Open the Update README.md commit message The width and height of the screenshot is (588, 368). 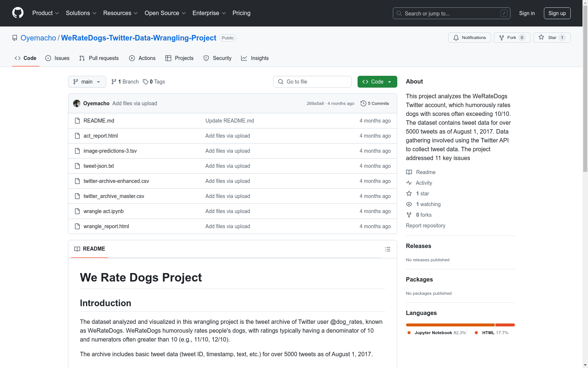230,121
